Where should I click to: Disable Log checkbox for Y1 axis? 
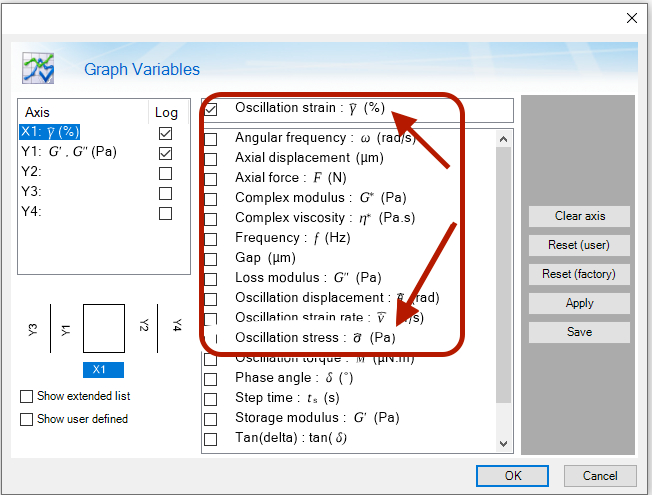(165, 153)
